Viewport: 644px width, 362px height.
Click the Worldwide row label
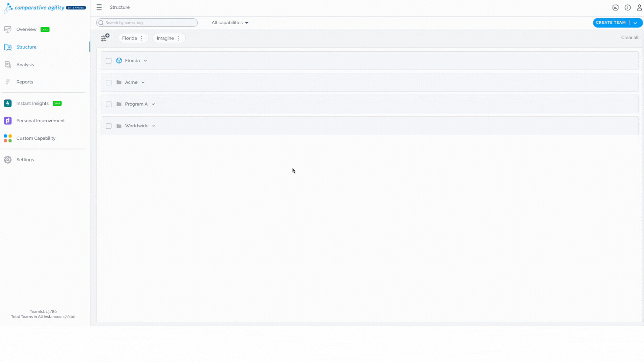pos(137,126)
